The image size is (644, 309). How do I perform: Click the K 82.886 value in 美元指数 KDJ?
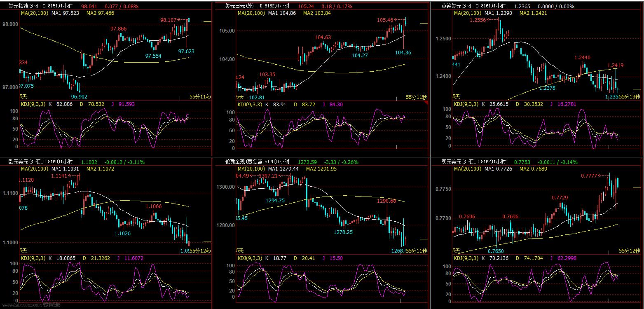point(61,104)
